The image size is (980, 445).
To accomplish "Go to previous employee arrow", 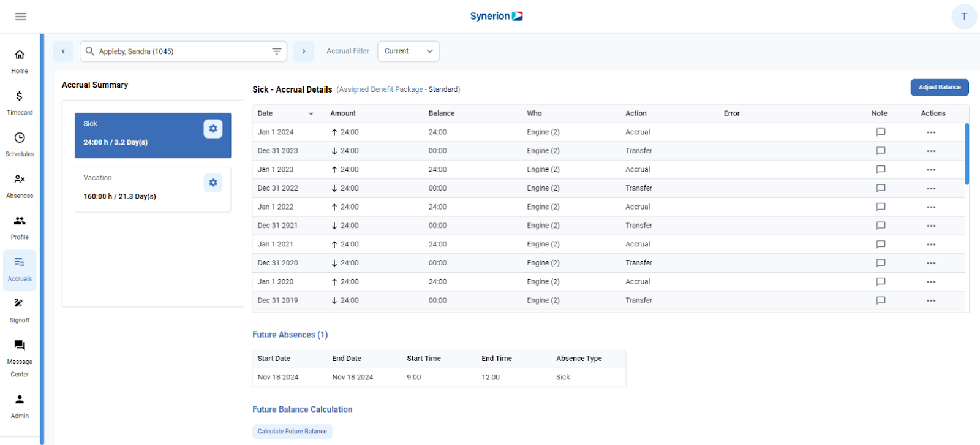I will [x=63, y=51].
